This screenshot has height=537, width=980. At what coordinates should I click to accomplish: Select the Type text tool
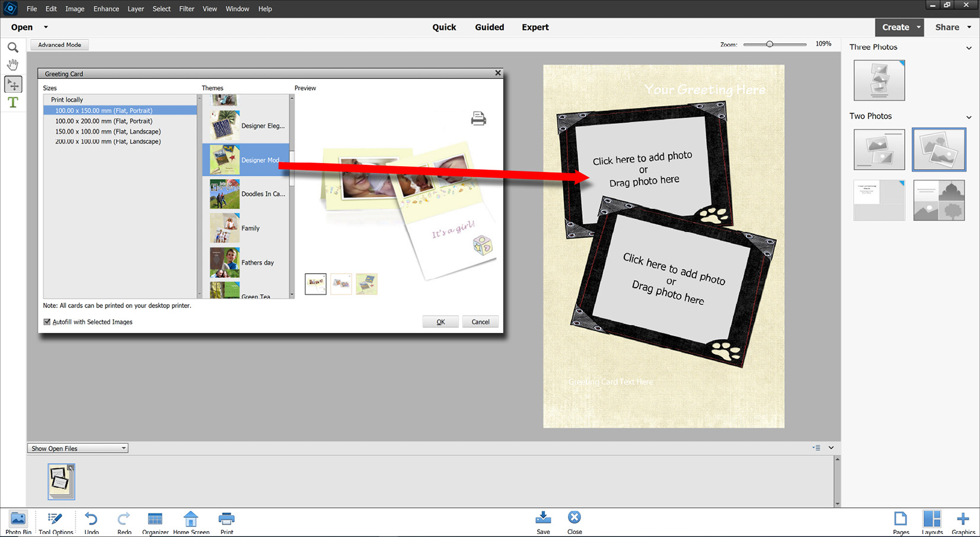[12, 103]
